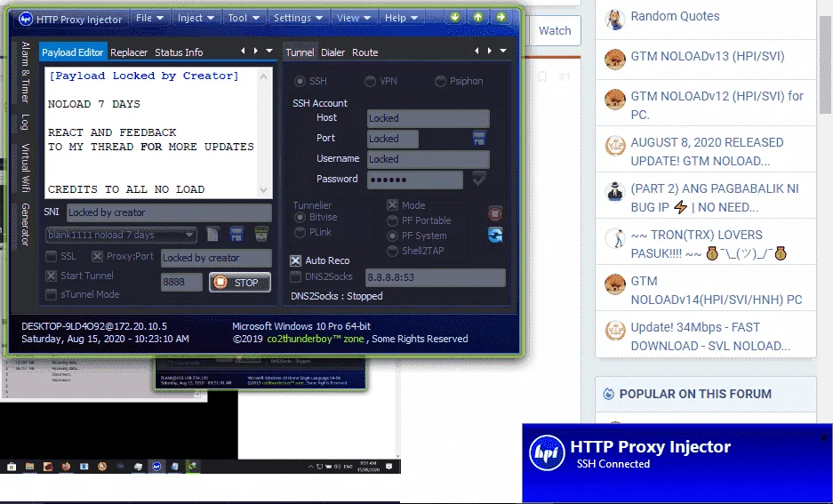Click avatar beside TRON(TRX) LOVERS thread
This screenshot has width=833, height=504.
(614, 238)
